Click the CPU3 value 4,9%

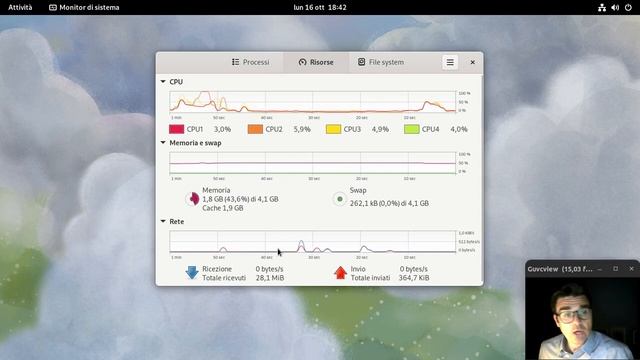point(380,129)
